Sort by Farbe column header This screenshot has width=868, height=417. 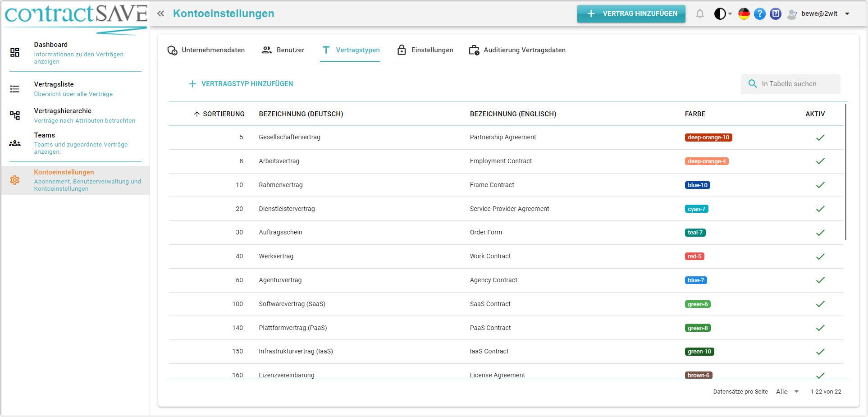[x=695, y=114]
